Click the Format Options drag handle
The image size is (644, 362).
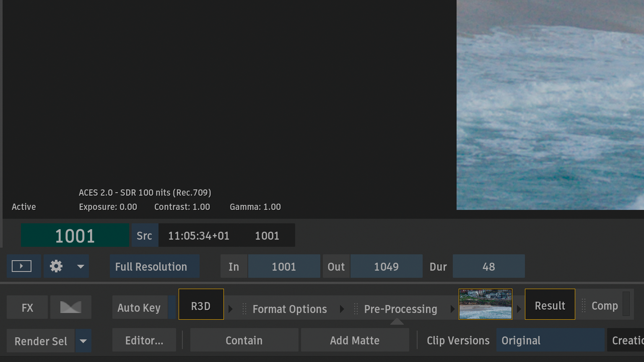click(244, 309)
